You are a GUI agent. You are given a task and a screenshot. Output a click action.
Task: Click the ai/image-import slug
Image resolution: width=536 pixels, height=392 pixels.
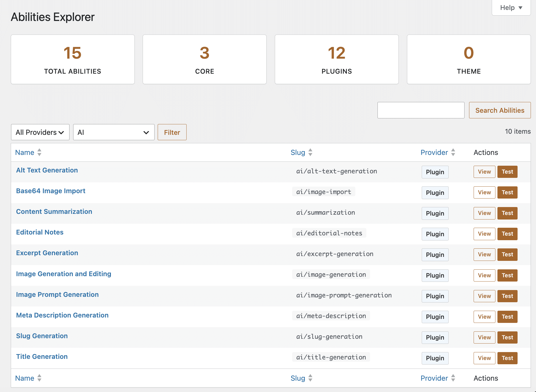point(324,192)
